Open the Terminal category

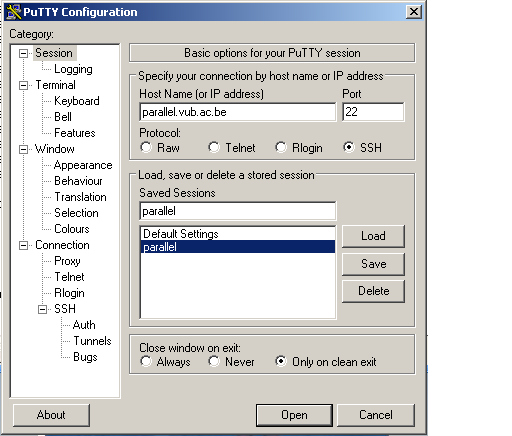55,85
